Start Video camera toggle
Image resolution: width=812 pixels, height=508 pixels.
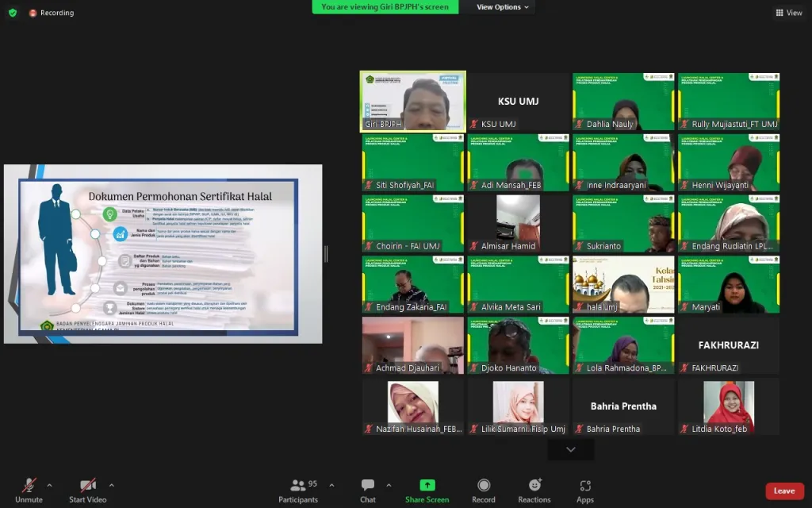click(88, 486)
